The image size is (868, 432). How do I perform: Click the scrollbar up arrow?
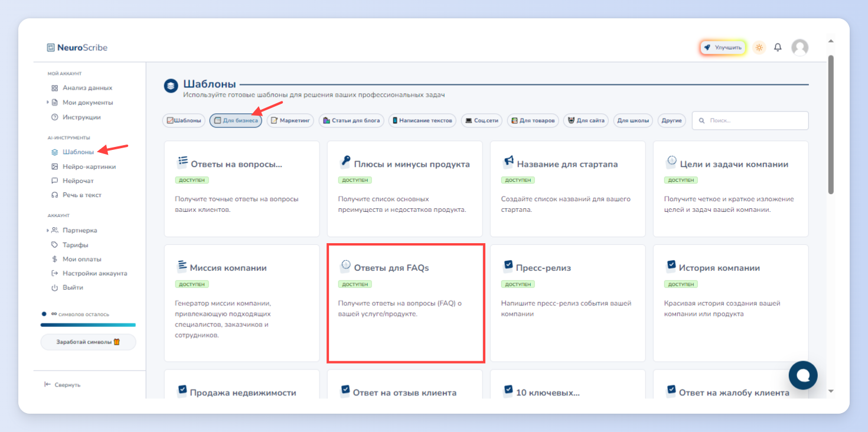(831, 41)
